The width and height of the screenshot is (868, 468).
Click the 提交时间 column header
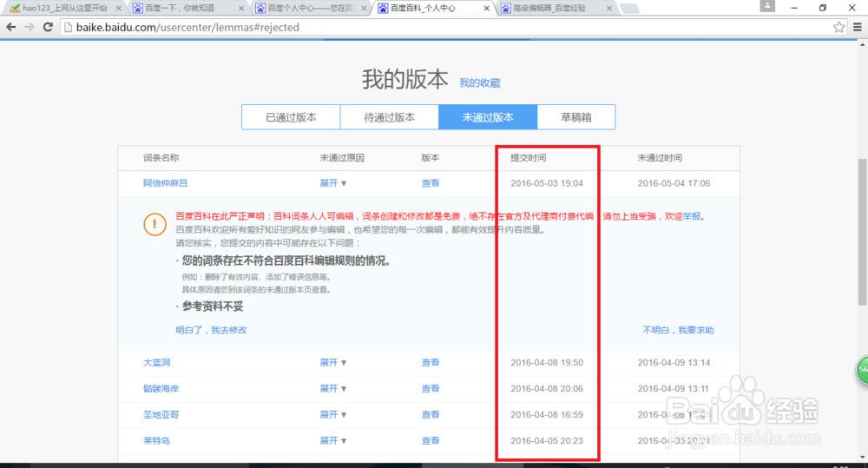pos(528,158)
